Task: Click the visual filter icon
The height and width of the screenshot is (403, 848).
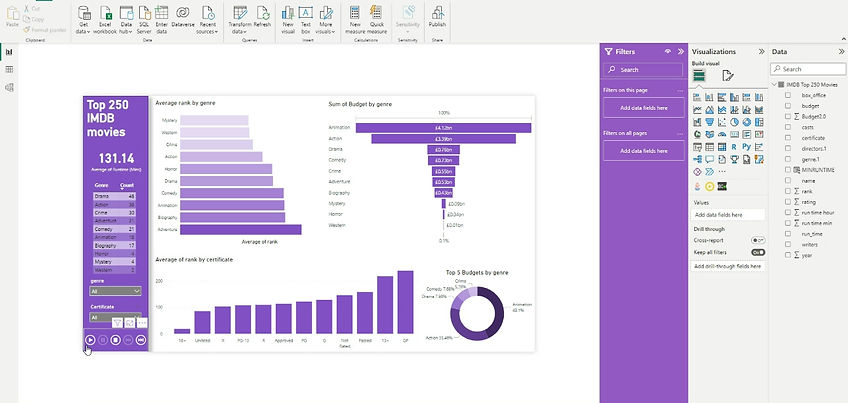Action: (117, 323)
